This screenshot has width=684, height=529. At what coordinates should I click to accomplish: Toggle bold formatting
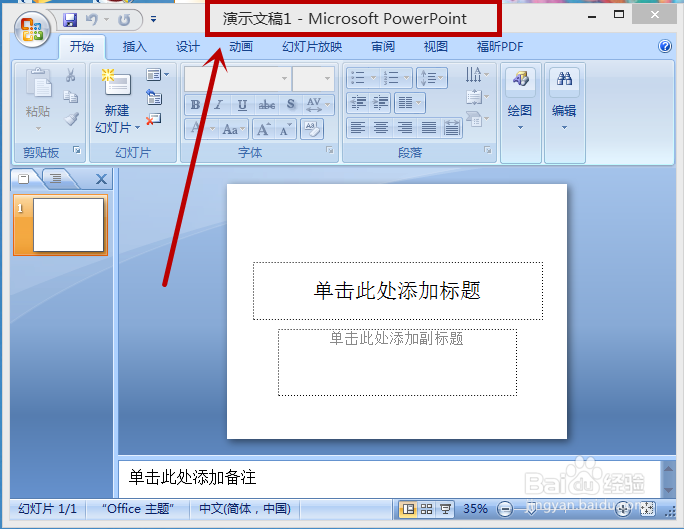coord(195,105)
